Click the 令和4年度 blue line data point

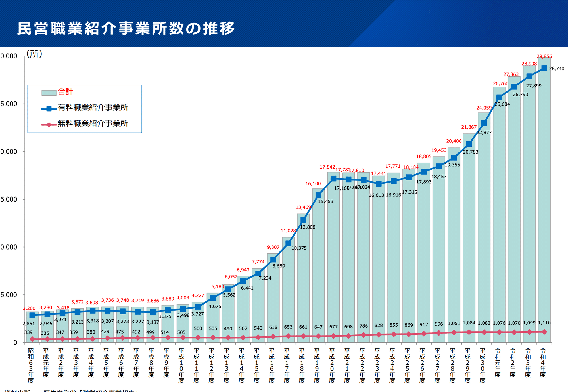(x=544, y=68)
